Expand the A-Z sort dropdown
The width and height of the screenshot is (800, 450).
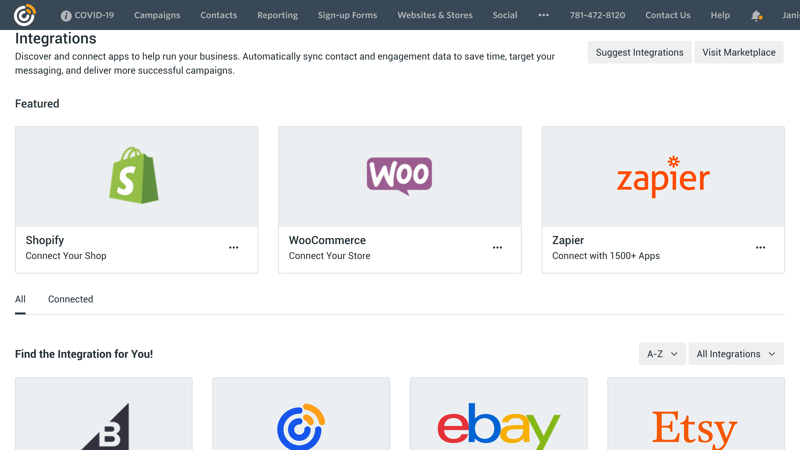(662, 354)
